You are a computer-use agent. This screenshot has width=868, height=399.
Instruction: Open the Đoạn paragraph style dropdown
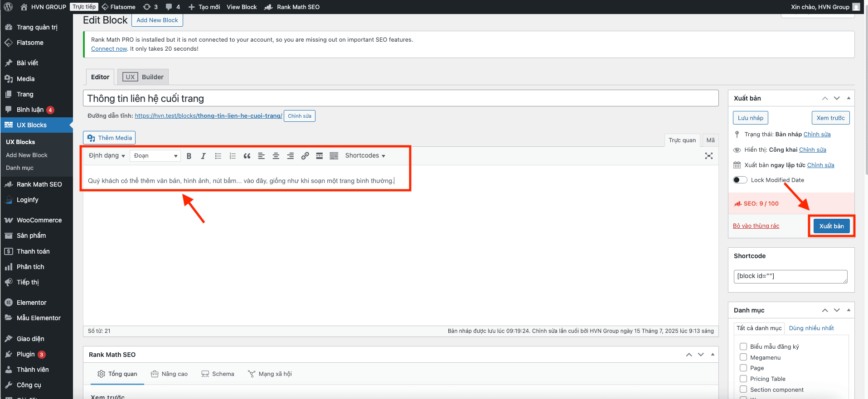click(x=155, y=156)
